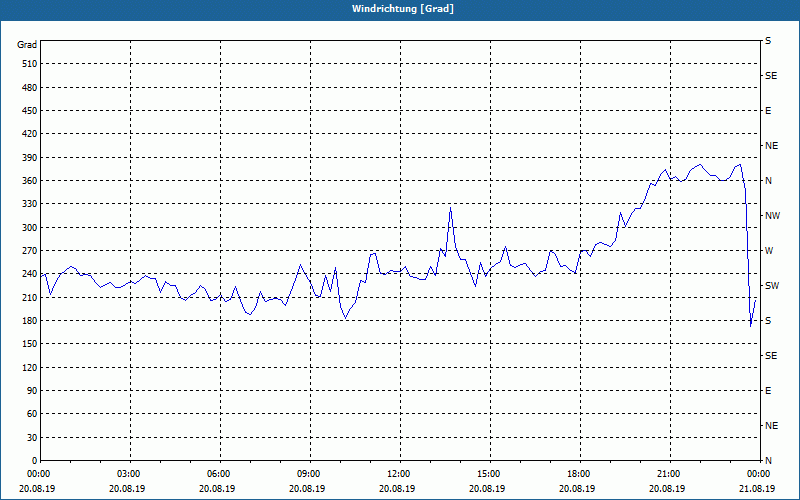
Task: Click the 420 y-axis value
Action: click(30, 134)
